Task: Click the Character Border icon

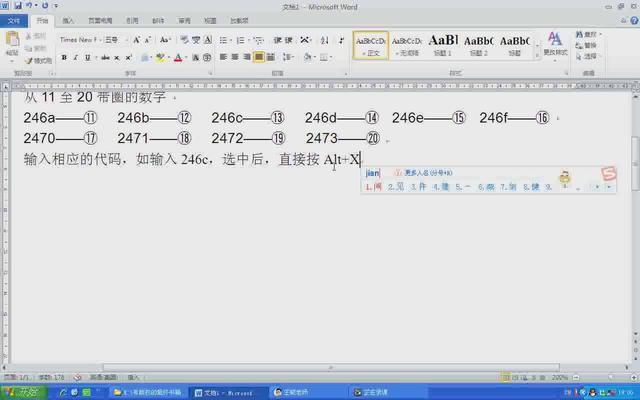Action: pos(208,40)
